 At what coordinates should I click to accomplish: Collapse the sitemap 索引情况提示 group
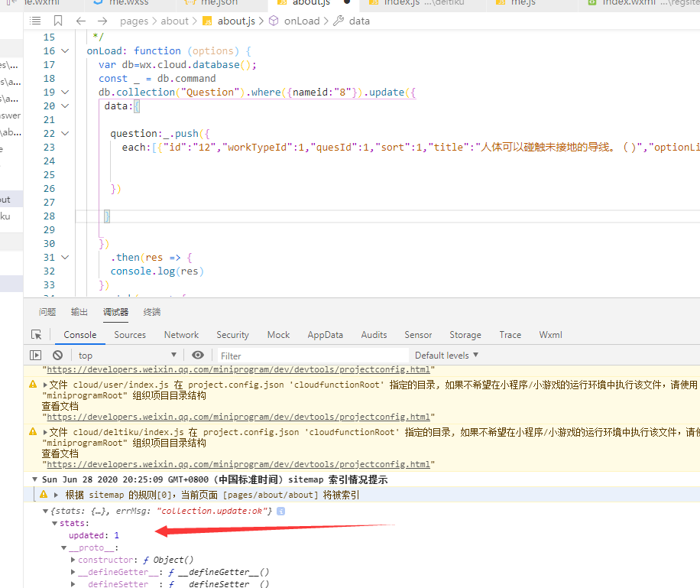point(34,479)
